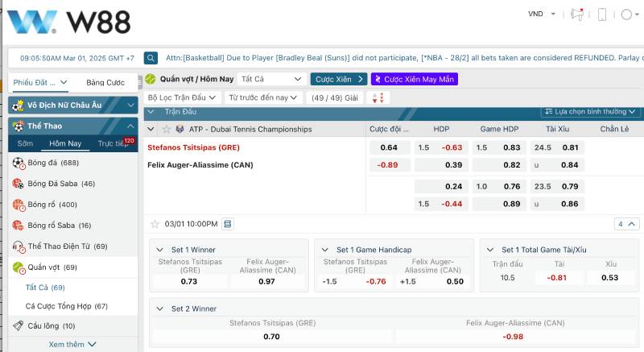Open the user account circle icon
Viewport: 644px width, 352px height.
(626, 14)
